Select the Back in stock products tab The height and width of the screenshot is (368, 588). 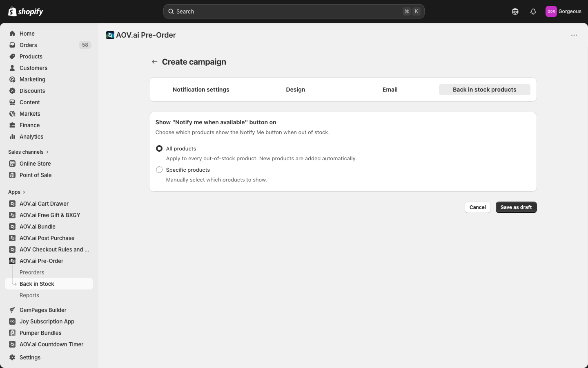click(x=485, y=90)
